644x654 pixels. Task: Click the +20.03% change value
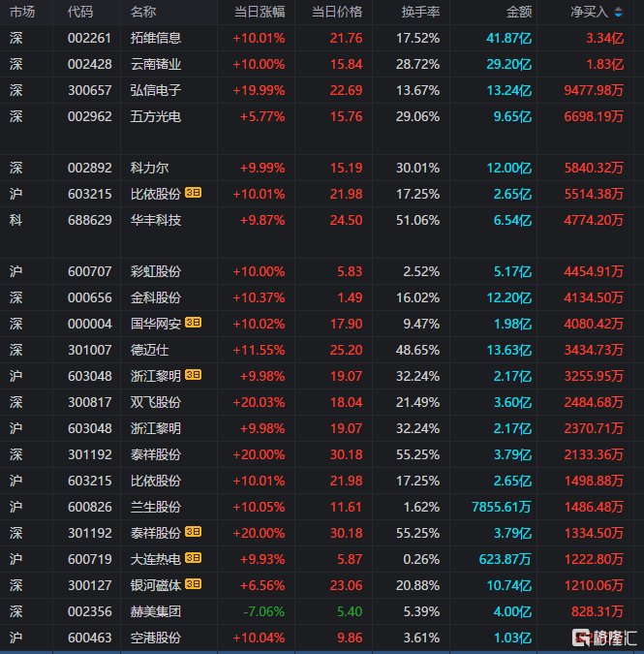click(259, 402)
